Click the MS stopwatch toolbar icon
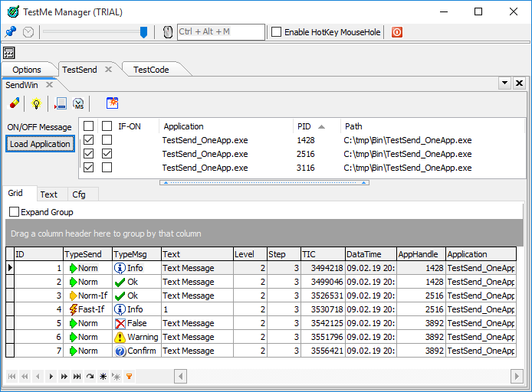This screenshot has width=532, height=392. point(78,103)
